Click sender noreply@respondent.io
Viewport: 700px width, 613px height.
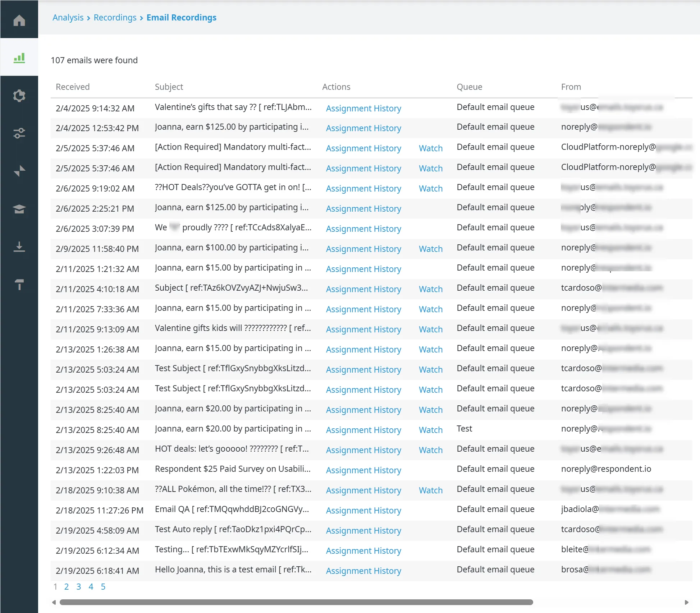coord(606,469)
